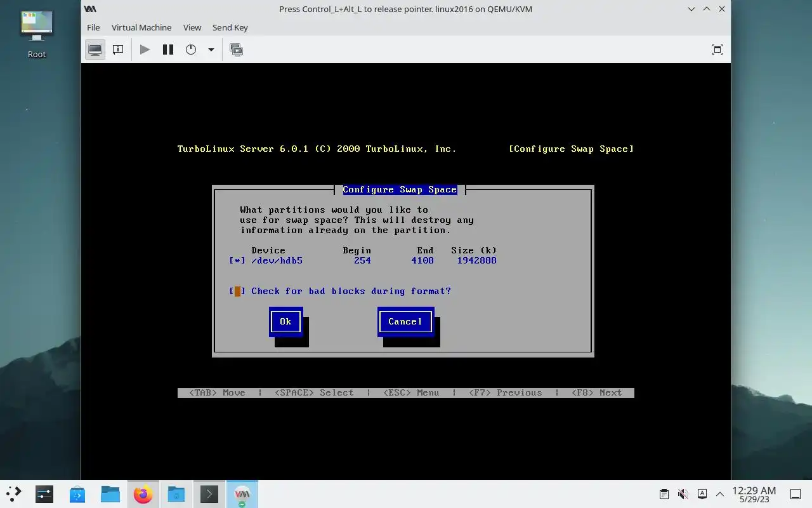Open the second file manager taskbar icon

(176, 493)
